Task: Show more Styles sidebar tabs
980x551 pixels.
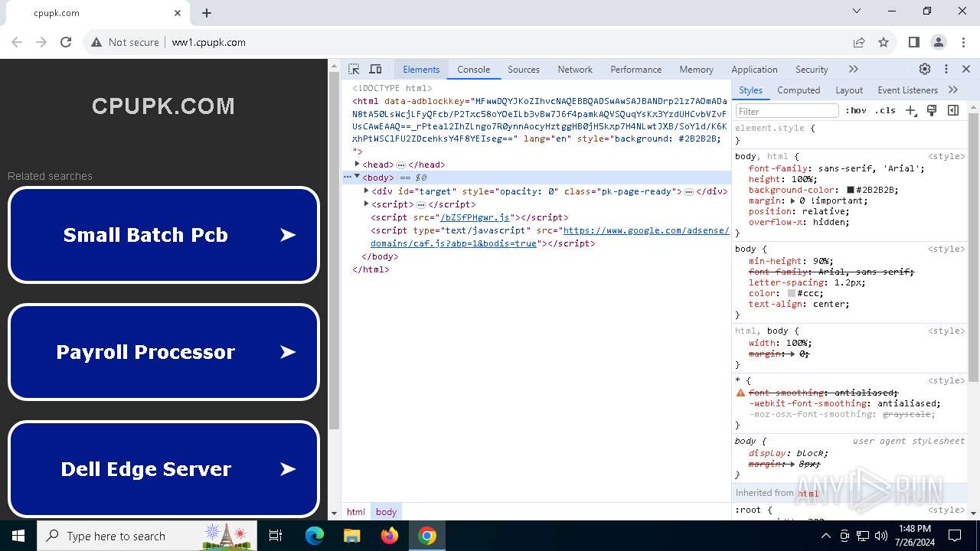Action: [953, 90]
